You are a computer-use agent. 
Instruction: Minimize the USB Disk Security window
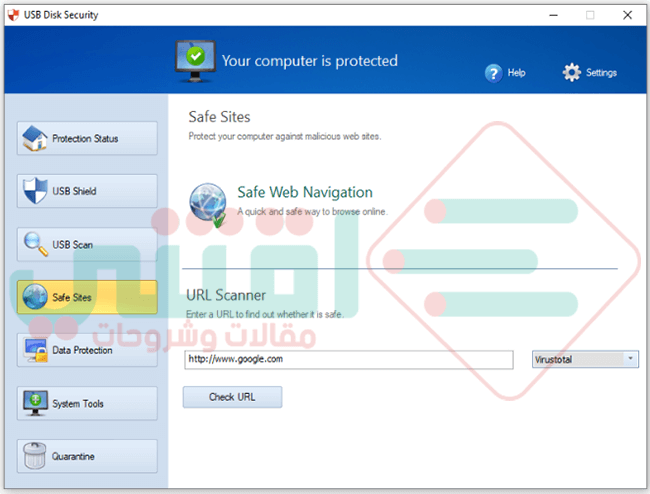click(x=553, y=15)
